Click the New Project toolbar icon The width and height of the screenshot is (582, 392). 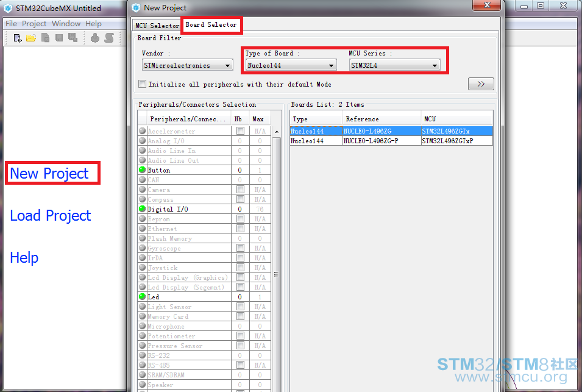(18, 38)
